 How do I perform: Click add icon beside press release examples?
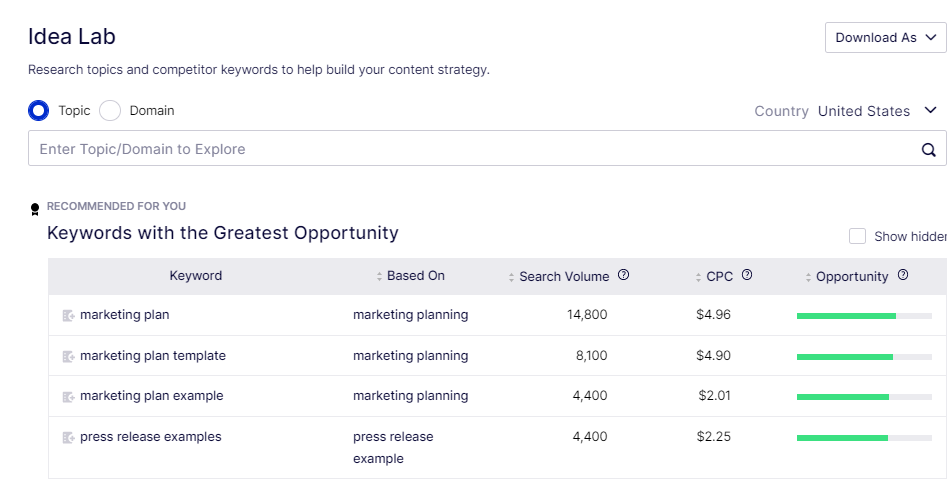coord(69,438)
